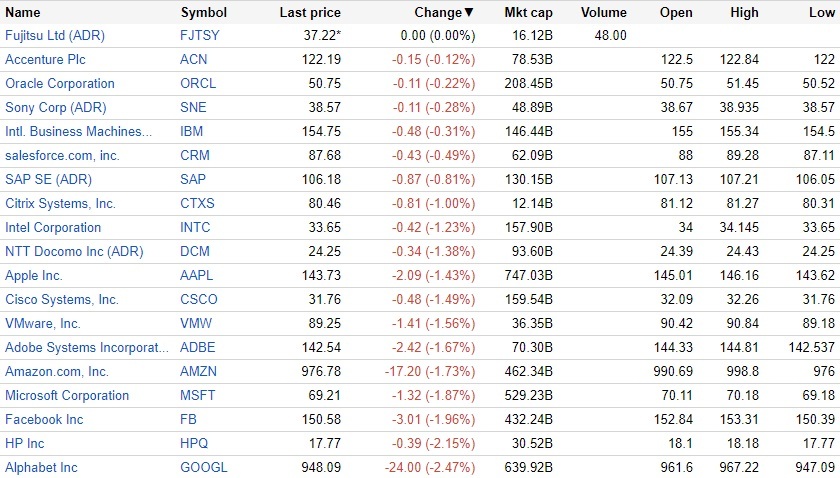Viewport: 840px width, 478px height.
Task: Click the Name column header
Action: click(23, 13)
